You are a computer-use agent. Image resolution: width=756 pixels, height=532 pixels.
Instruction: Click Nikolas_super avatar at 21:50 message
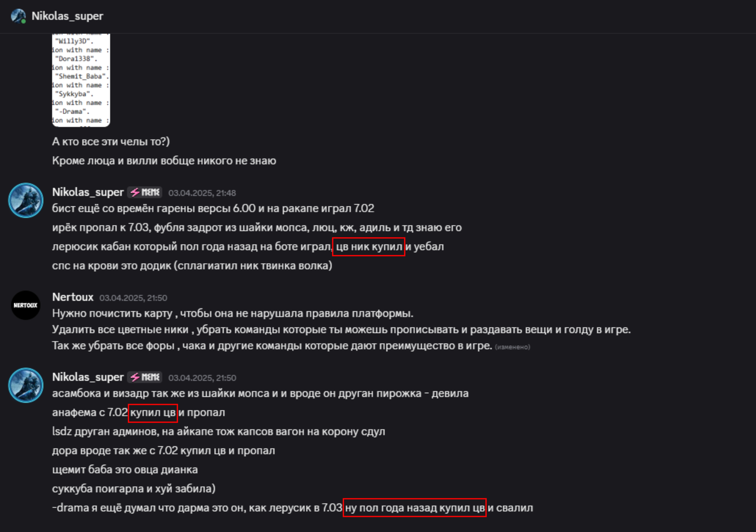[x=26, y=385]
